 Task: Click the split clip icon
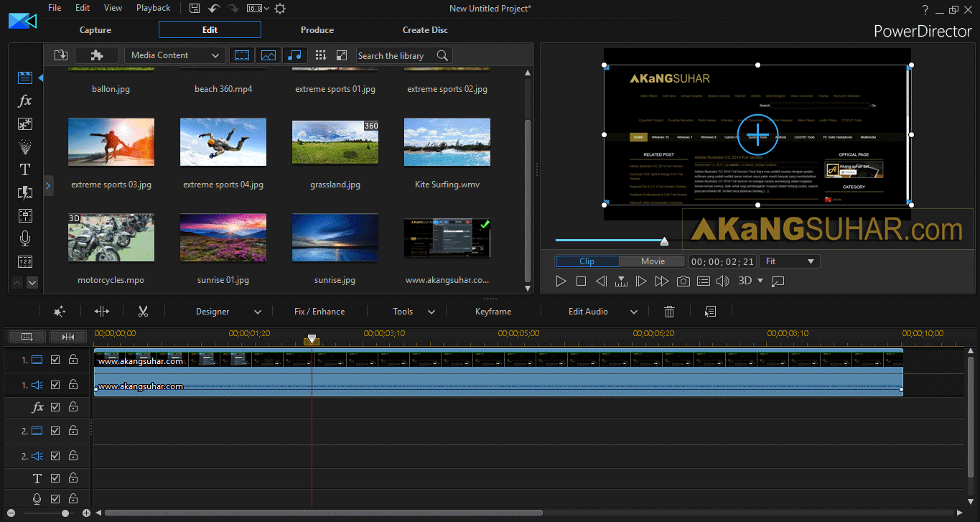point(102,312)
